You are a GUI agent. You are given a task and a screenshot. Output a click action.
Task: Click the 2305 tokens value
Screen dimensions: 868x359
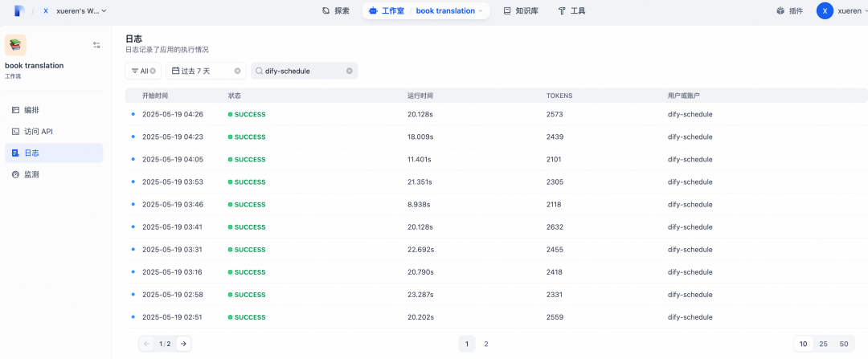point(554,182)
